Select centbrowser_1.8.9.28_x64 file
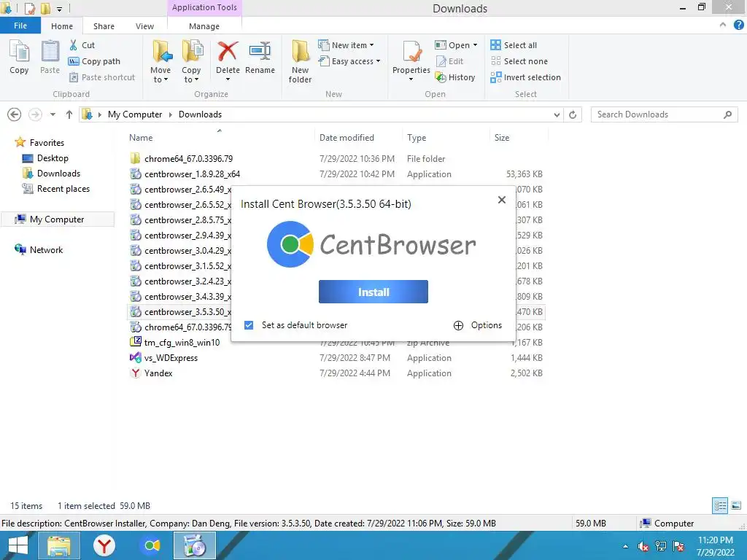This screenshot has height=560, width=747. [192, 174]
